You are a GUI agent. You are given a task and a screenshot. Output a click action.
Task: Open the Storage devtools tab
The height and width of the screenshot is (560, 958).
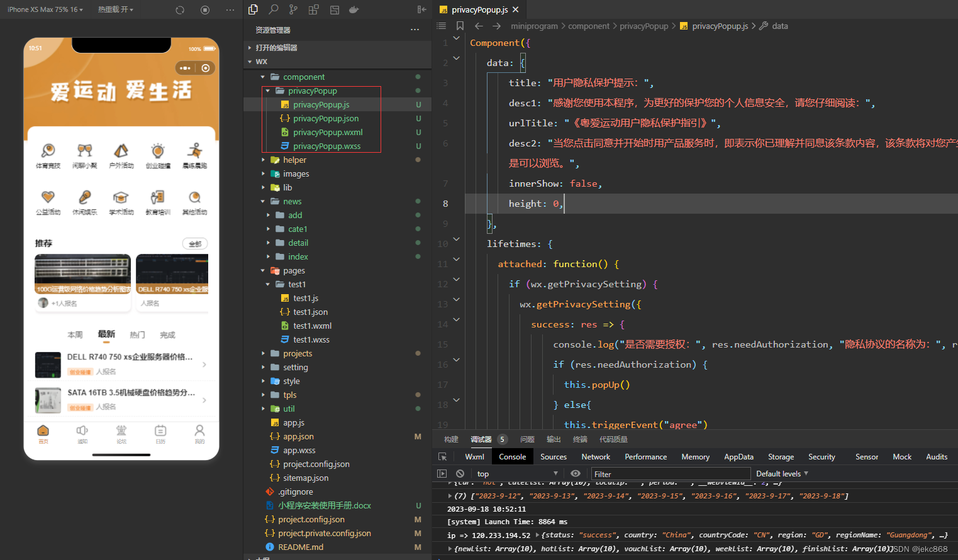(x=781, y=457)
